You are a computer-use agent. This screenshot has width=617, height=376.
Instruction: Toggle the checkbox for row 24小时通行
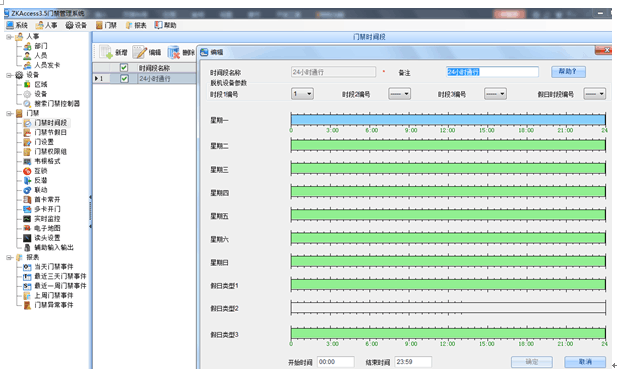[124, 79]
